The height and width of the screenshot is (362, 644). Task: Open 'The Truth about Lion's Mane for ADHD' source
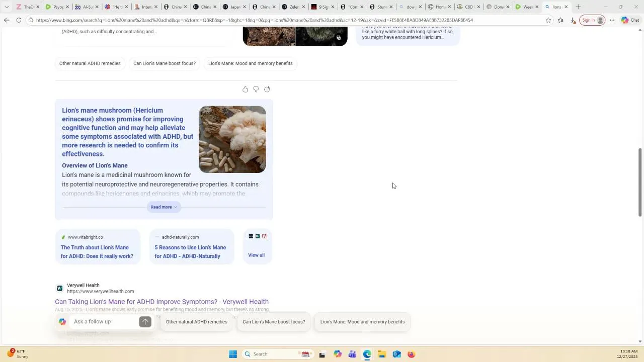(x=98, y=247)
